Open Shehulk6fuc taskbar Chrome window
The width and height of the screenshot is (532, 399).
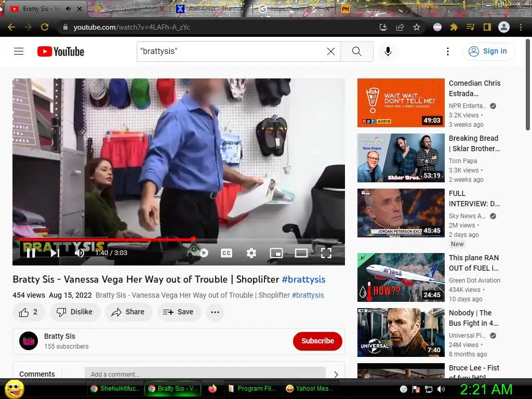pos(115,389)
